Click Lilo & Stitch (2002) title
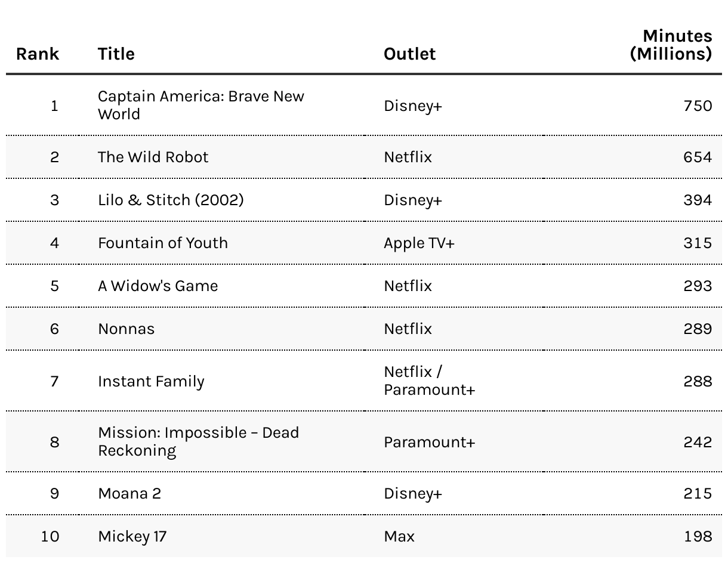The image size is (728, 563). [171, 200]
